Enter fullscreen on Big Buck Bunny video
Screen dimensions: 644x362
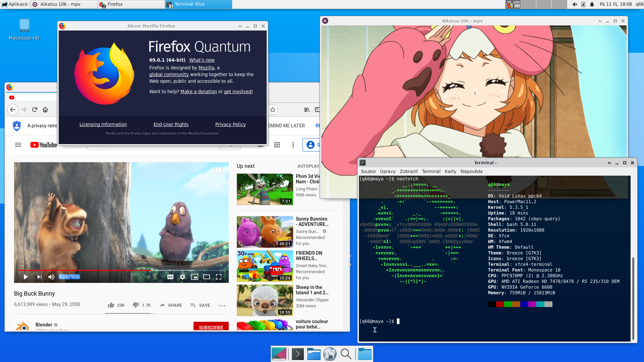pyautogui.click(x=219, y=277)
